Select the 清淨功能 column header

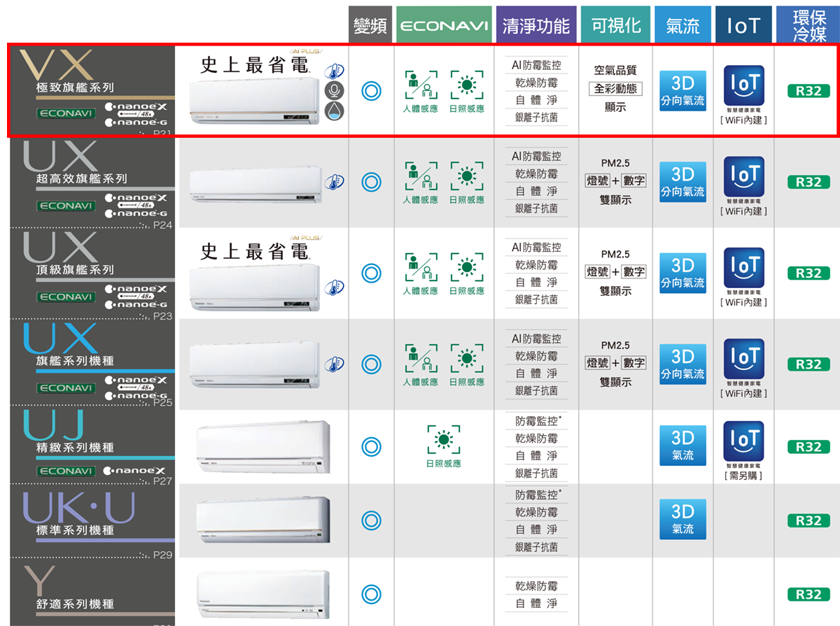pyautogui.click(x=536, y=26)
